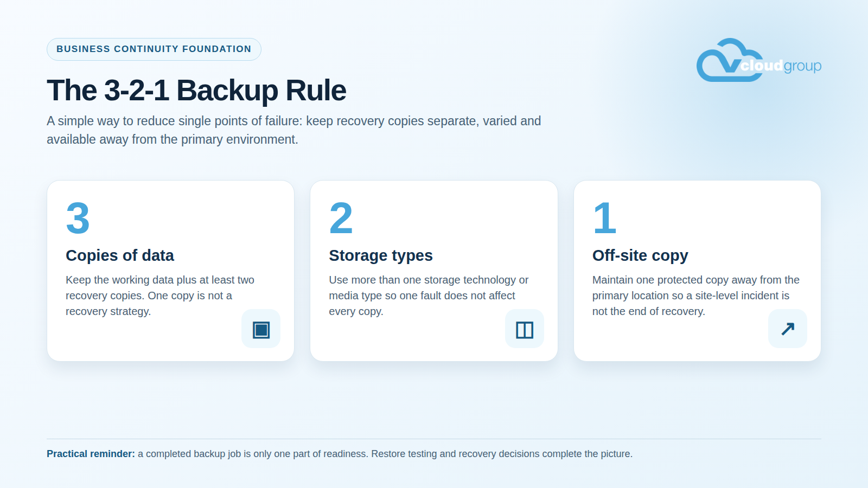Click the Copies of data heading
Screen dimensions: 868x488
(x=120, y=255)
